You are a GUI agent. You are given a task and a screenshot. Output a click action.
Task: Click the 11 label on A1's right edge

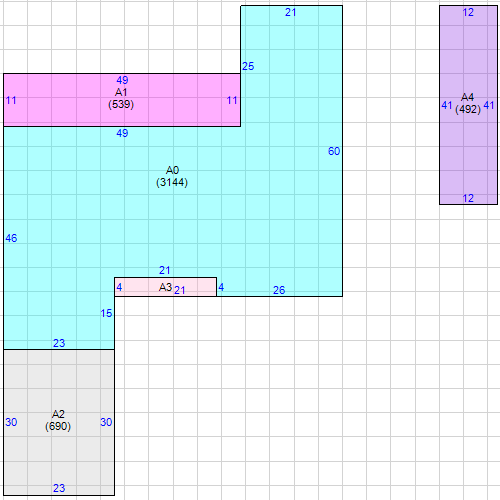point(232,100)
